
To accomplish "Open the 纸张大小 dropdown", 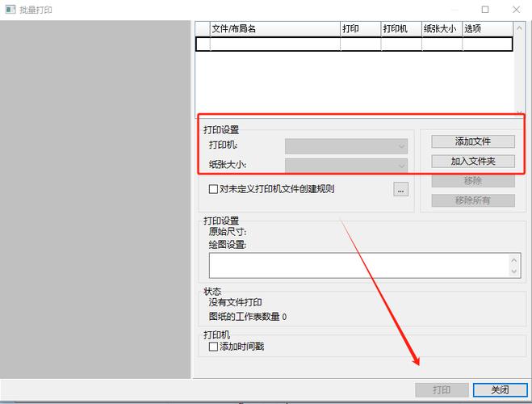I will pos(346,166).
